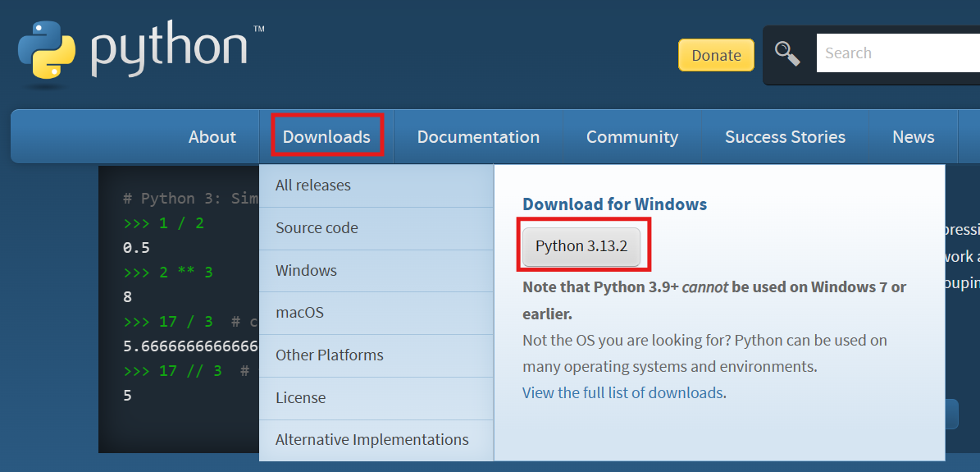This screenshot has width=980, height=472.
Task: Open the Documentation menu
Action: click(478, 136)
